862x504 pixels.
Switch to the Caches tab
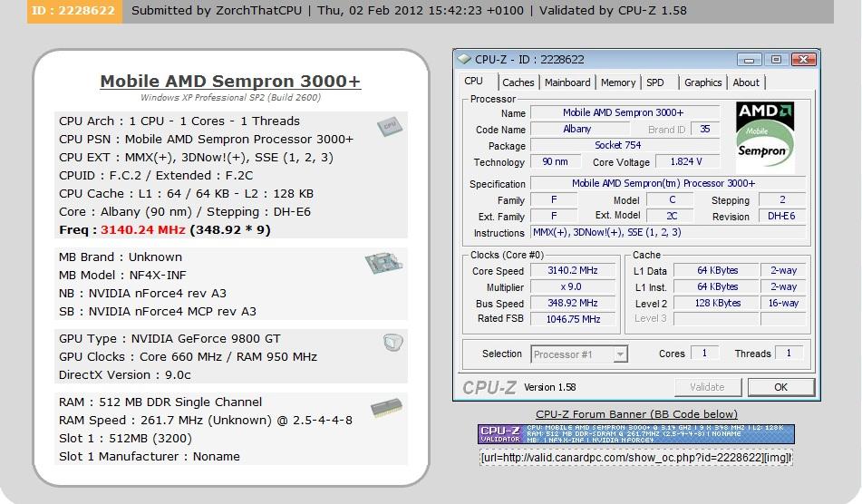518,82
